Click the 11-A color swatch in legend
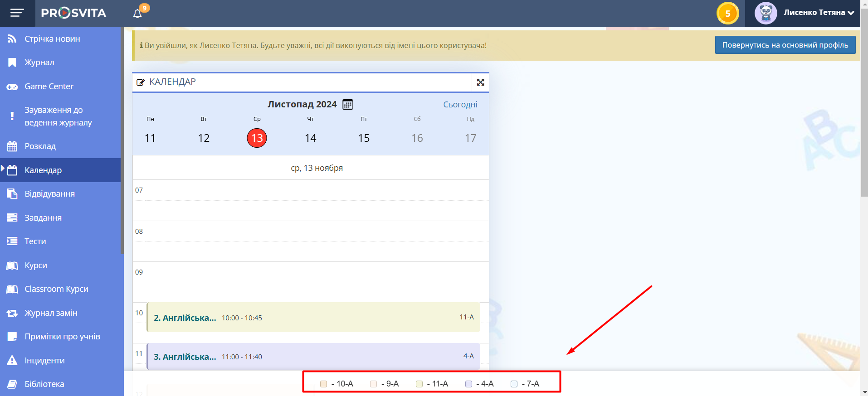Image resolution: width=868 pixels, height=396 pixels. coord(419,384)
